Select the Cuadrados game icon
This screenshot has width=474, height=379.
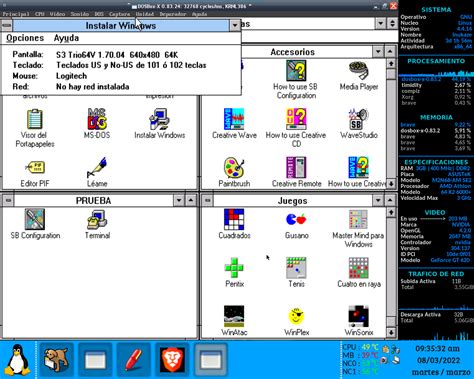point(234,219)
